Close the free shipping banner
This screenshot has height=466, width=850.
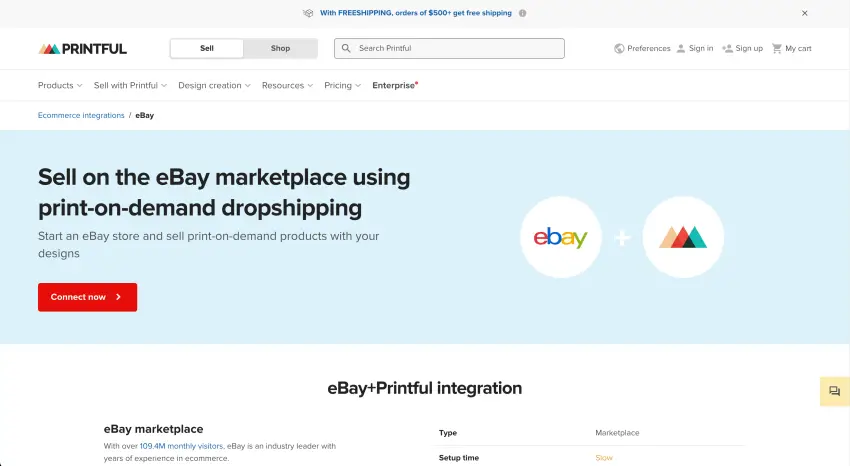click(805, 13)
